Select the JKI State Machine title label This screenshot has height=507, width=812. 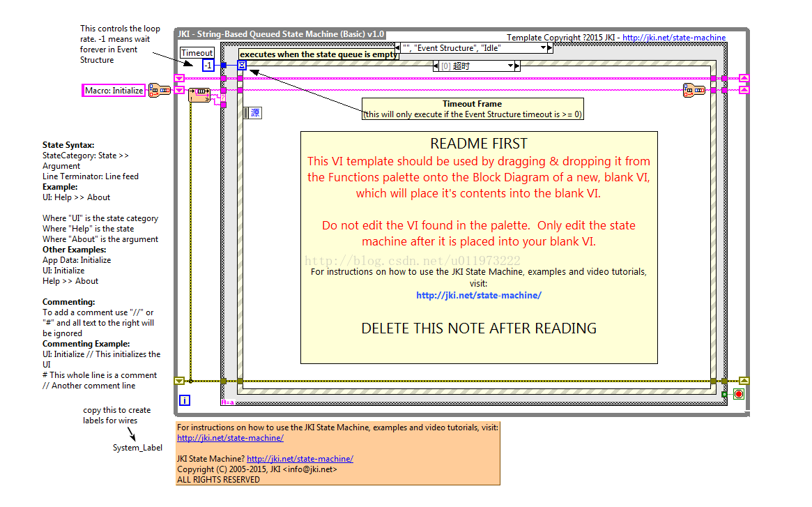coord(281,34)
